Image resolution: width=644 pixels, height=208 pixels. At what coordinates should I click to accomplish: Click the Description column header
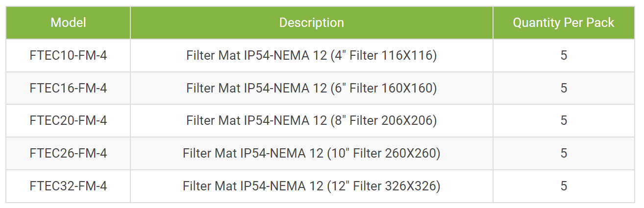tap(312, 23)
